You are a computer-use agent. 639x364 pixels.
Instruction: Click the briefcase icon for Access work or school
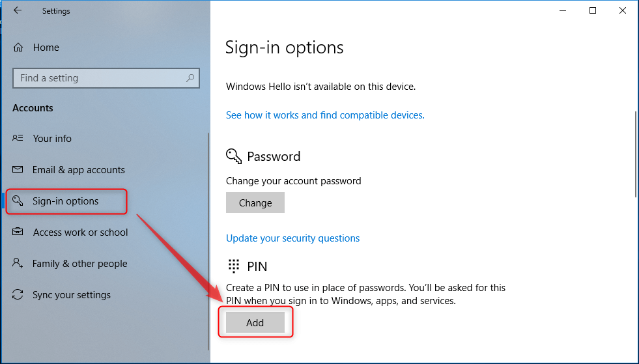click(18, 232)
